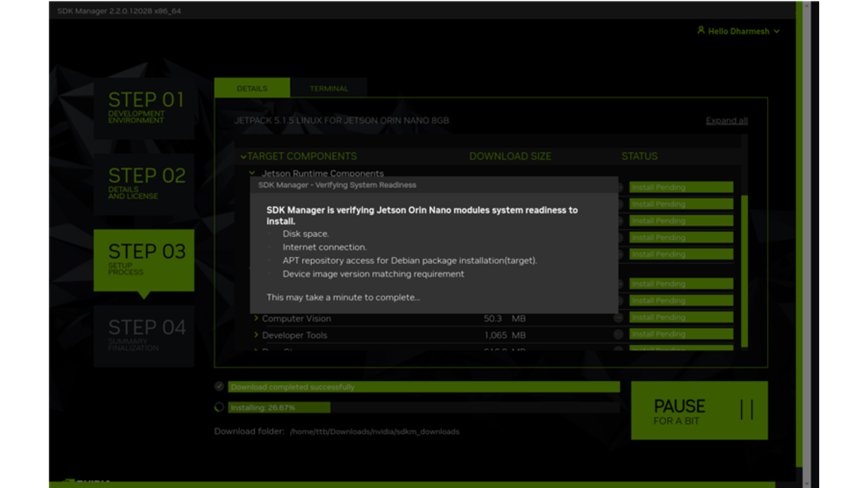
Task: Click the pause bars icon
Action: click(746, 410)
